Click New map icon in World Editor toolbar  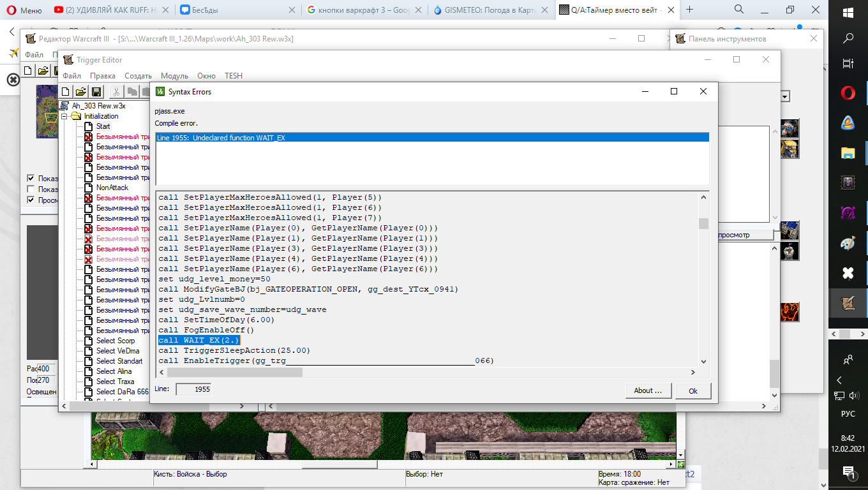click(27, 70)
